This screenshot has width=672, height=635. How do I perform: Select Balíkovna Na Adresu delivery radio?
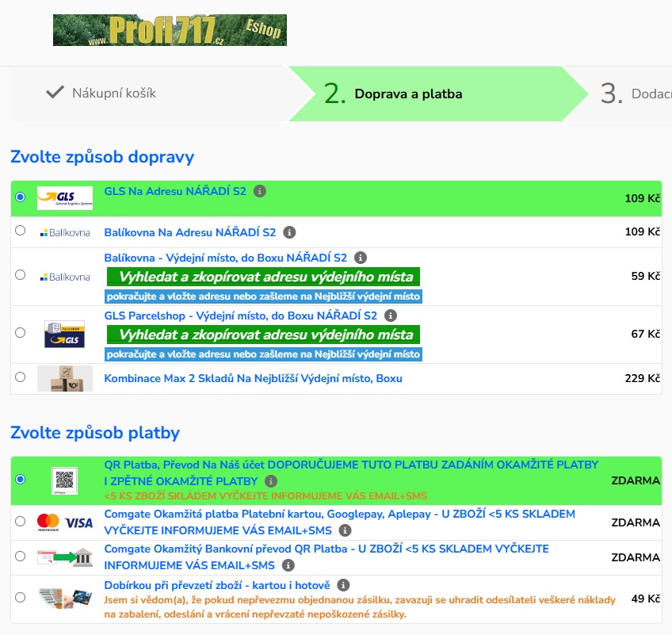tap(20, 231)
